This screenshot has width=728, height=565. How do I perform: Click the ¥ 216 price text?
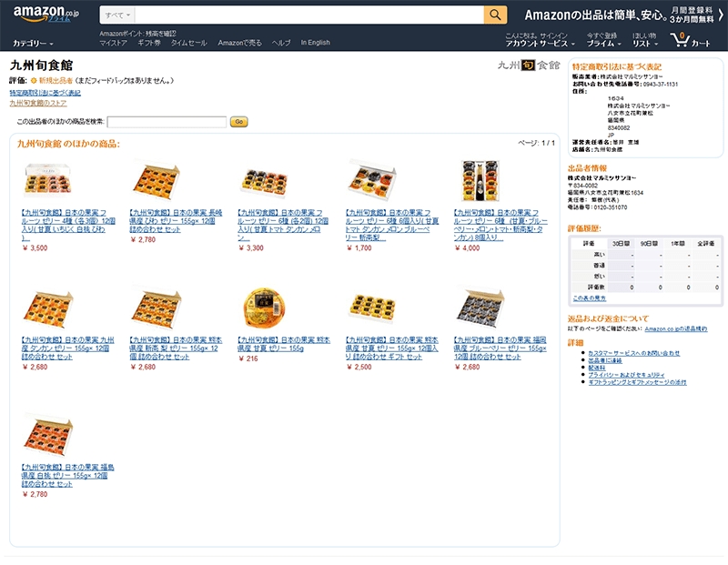pyautogui.click(x=248, y=358)
